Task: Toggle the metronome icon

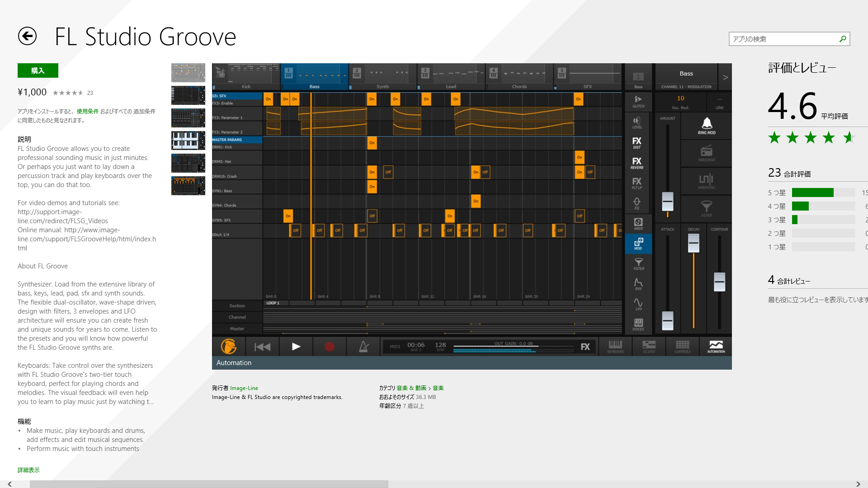Action: pyautogui.click(x=363, y=347)
